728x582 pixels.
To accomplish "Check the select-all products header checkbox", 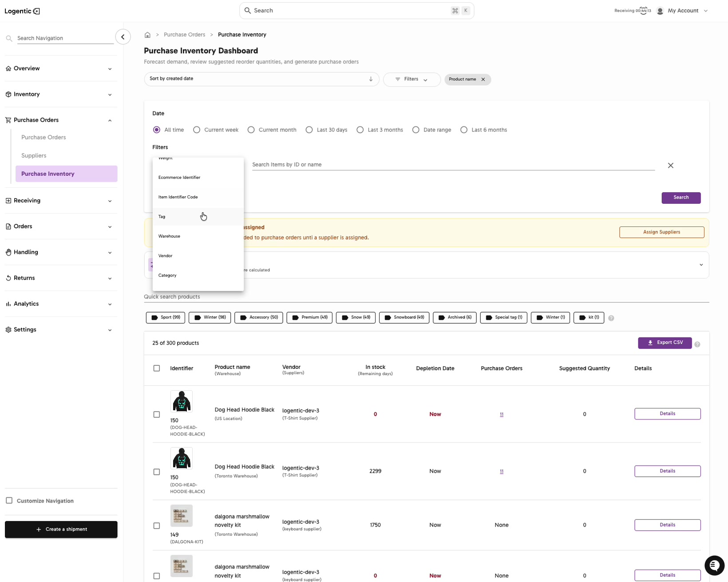I will (x=157, y=368).
